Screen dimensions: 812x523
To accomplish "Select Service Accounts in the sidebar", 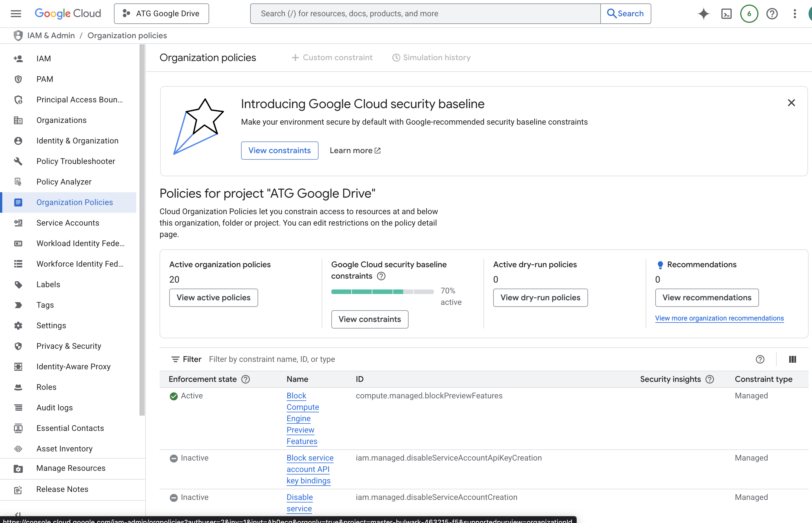I will [68, 223].
